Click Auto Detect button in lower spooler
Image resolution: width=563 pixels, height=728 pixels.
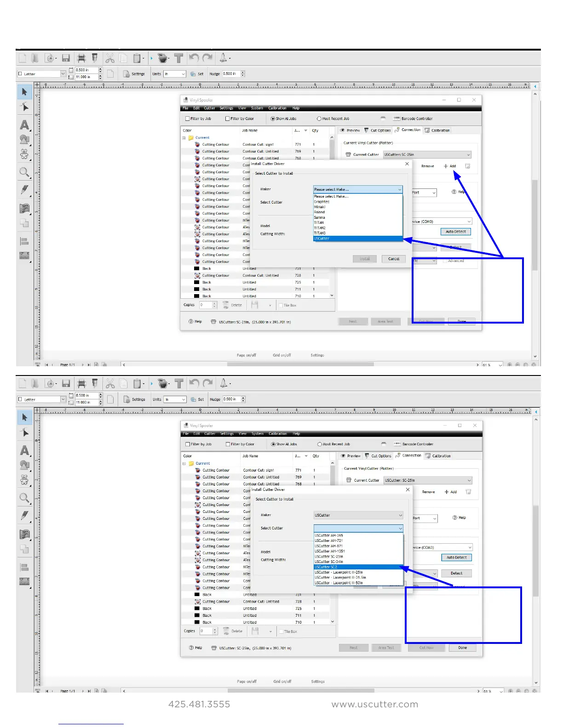[456, 557]
